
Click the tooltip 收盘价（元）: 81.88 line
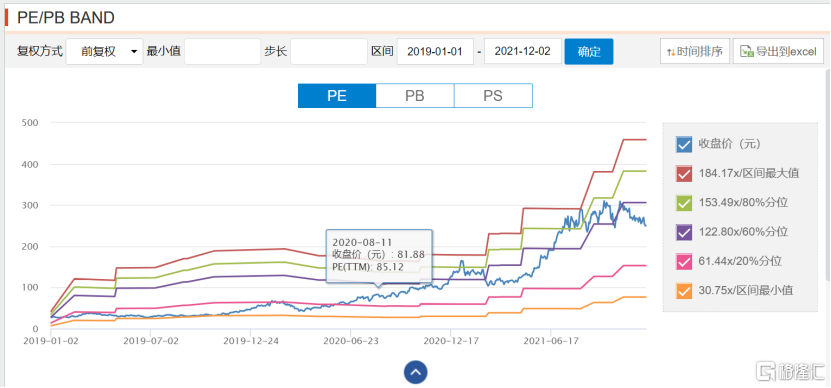point(378,254)
